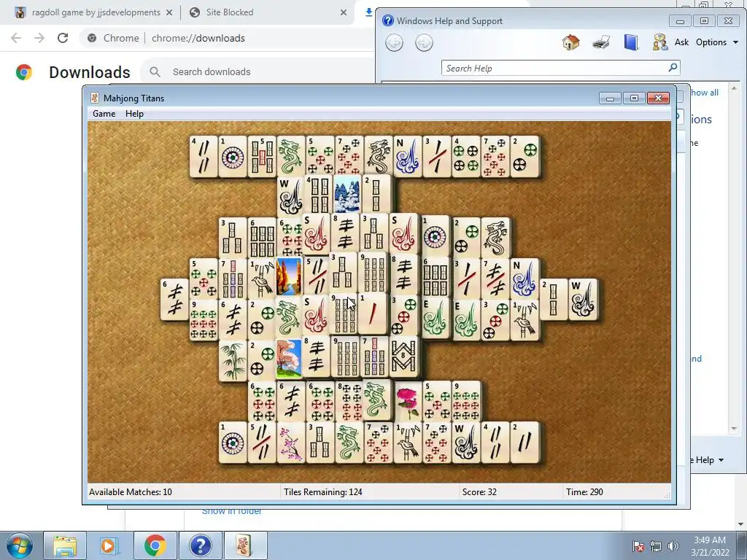Select the 8 Bamboo tile with M-shaped sticks

point(403,356)
